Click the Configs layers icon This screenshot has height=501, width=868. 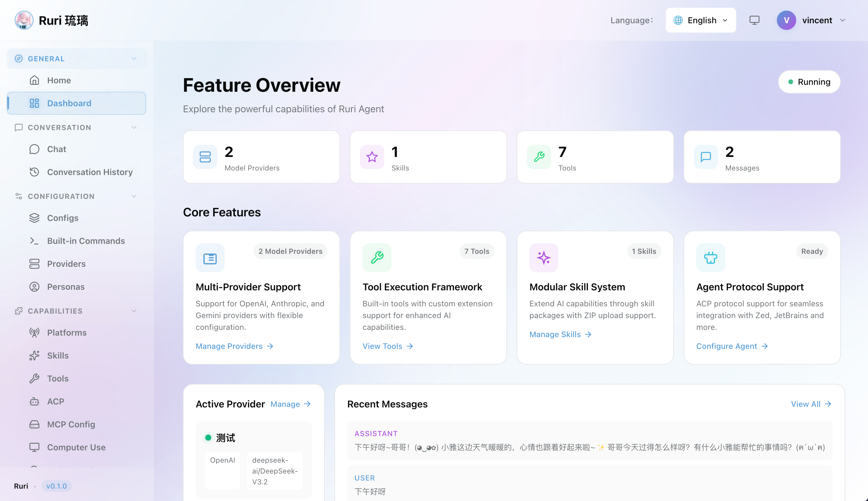[x=34, y=218]
